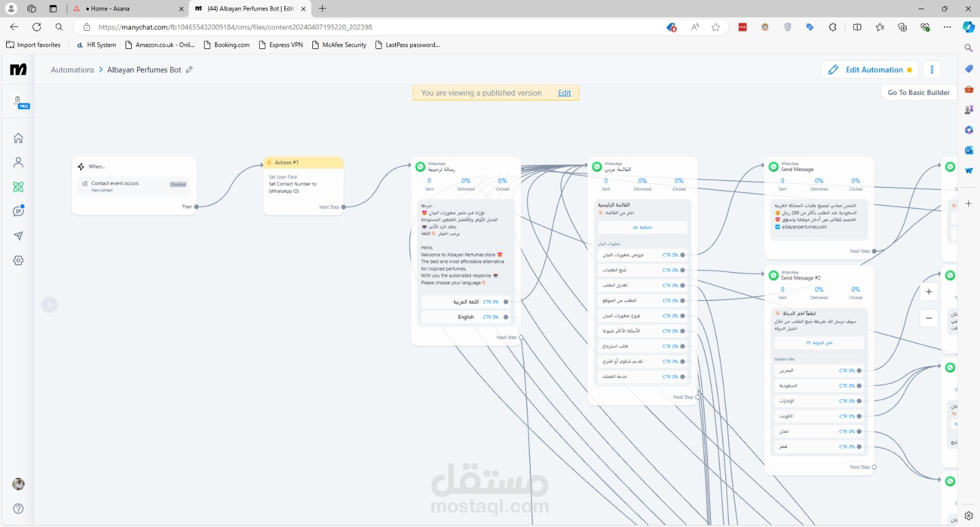Open Split screen icon
The image size is (980, 527).
pyautogui.click(x=857, y=27)
